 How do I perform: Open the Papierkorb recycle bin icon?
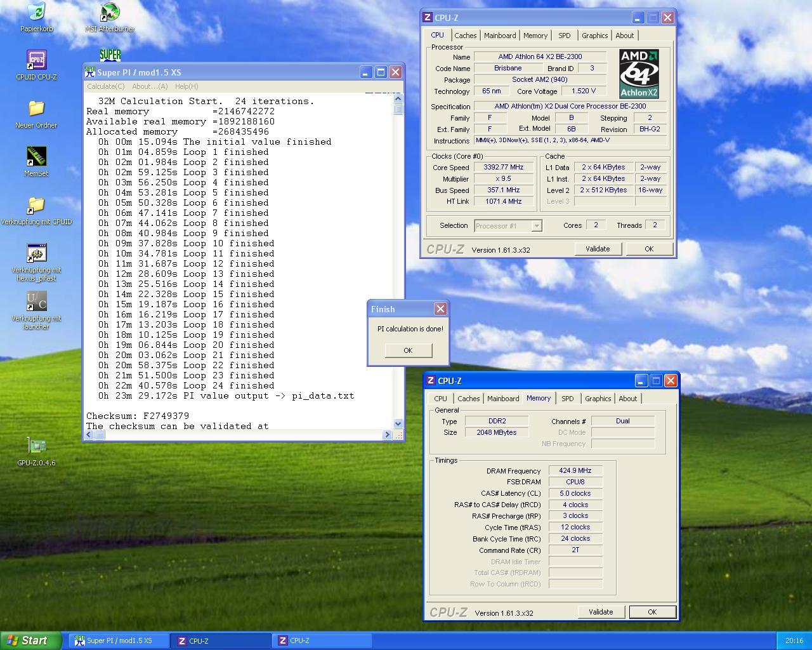[x=36, y=12]
